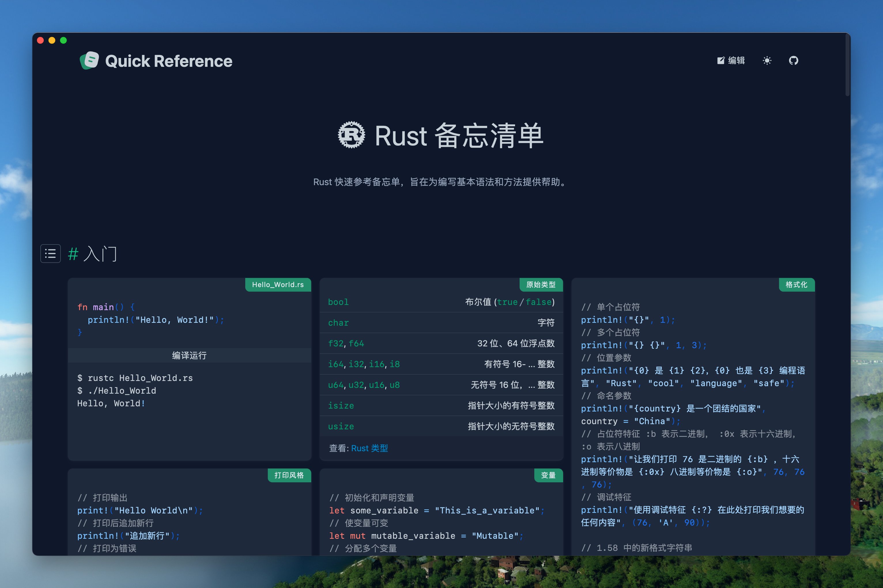The image size is (883, 588).
Task: Click the Quick Reference logo icon
Action: 89,60
